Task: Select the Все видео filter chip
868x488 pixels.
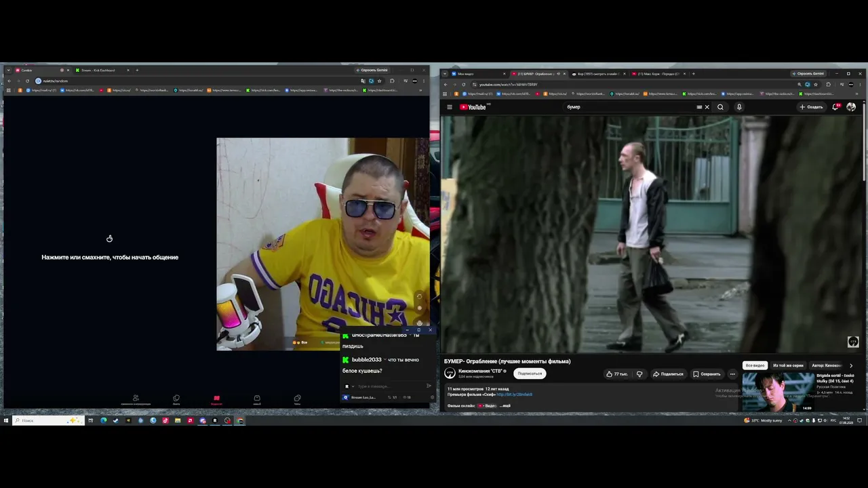Action: (x=755, y=365)
